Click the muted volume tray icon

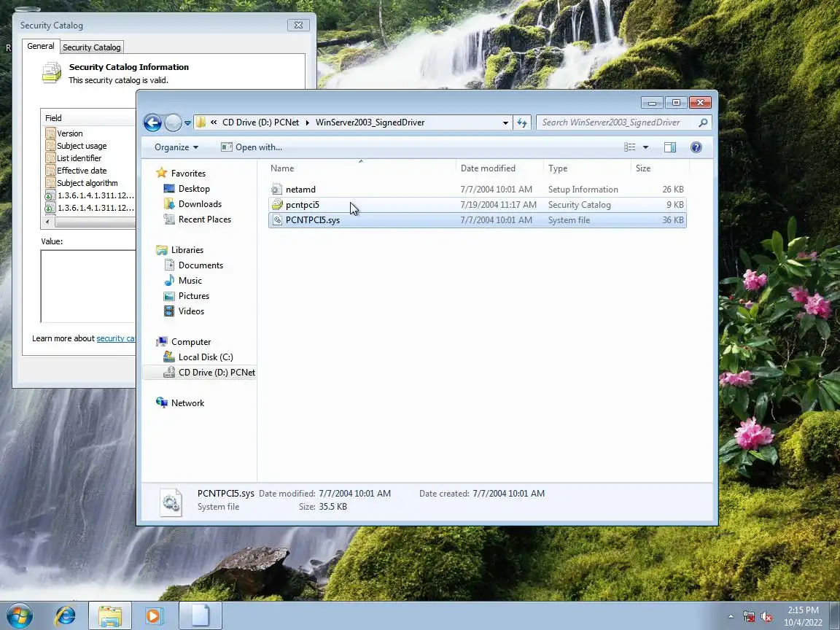766,617
